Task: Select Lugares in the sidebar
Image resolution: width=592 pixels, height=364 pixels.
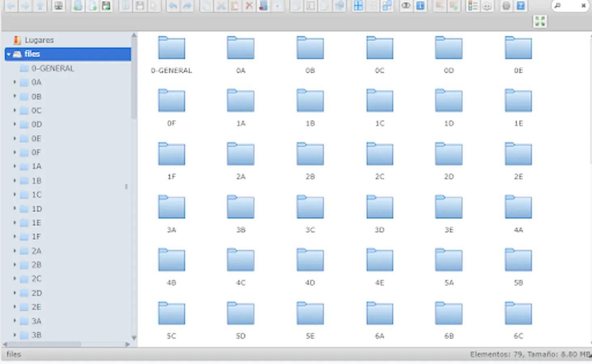Action: 39,40
